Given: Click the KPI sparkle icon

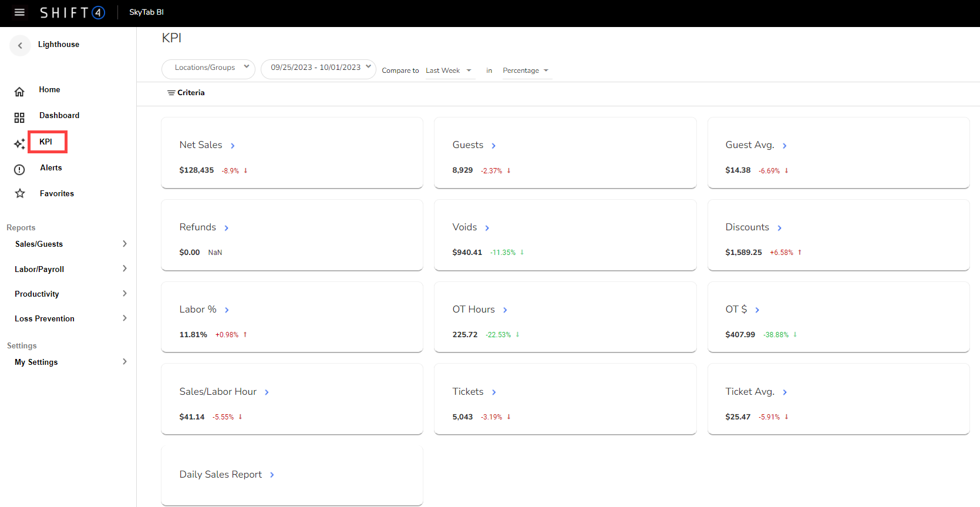Looking at the screenshot, I should pos(19,144).
